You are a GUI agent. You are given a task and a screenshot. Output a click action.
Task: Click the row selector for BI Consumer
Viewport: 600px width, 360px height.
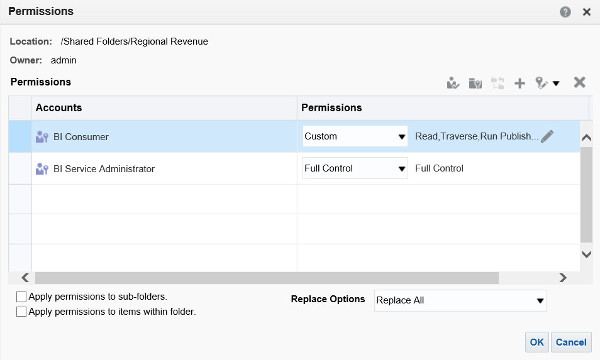click(x=20, y=137)
